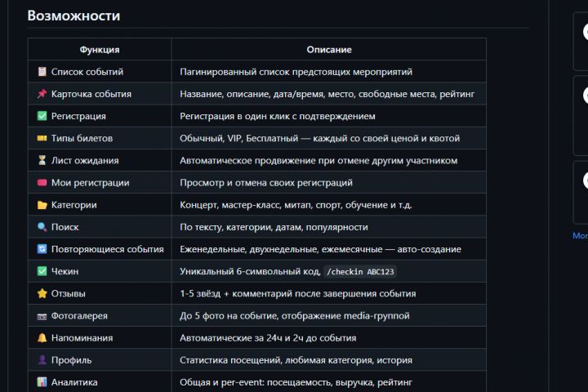Click the Возможности section heading
The image size is (588, 392).
coord(73,16)
